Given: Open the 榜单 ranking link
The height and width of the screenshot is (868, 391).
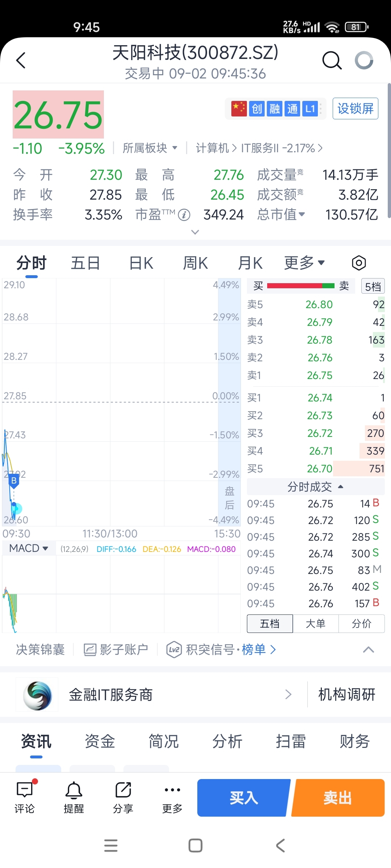Looking at the screenshot, I should pyautogui.click(x=258, y=650).
